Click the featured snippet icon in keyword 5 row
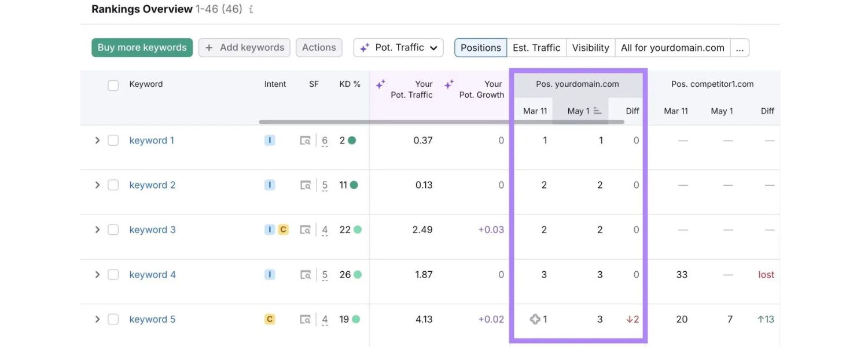The image size is (868, 347). tap(535, 319)
